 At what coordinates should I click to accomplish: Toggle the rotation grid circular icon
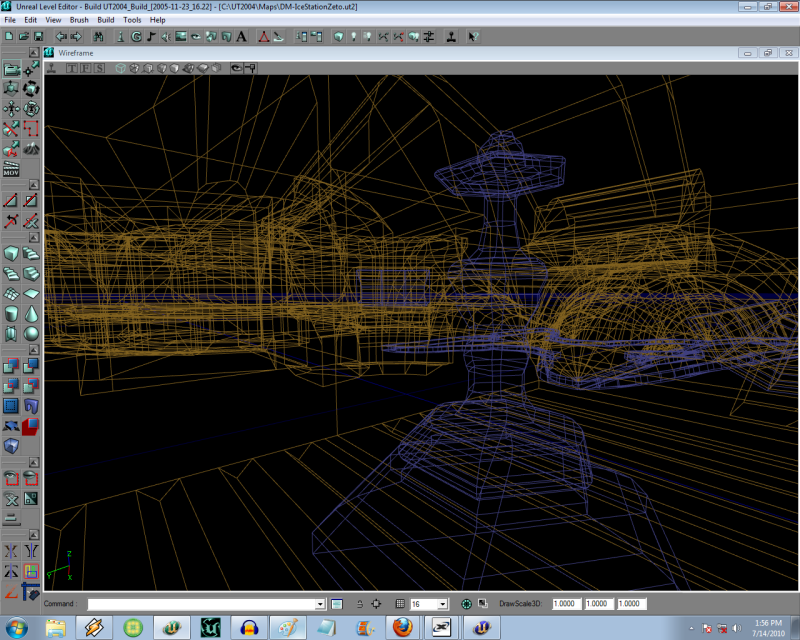(x=466, y=604)
